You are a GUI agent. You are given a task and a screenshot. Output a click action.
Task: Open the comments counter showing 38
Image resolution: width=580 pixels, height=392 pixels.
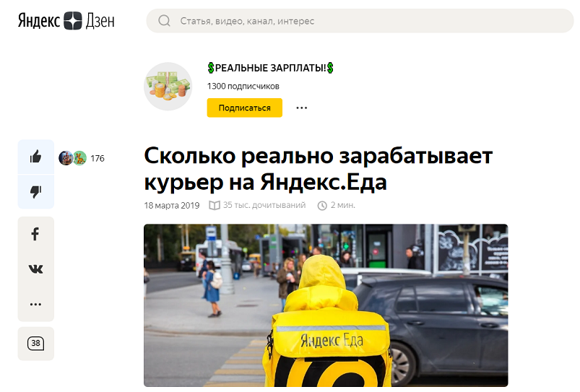(x=35, y=343)
